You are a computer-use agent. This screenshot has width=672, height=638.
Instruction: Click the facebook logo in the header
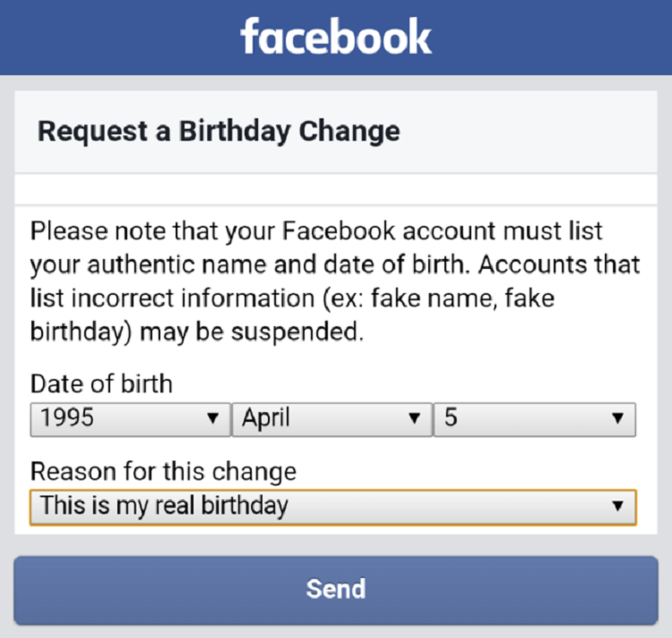[335, 37]
